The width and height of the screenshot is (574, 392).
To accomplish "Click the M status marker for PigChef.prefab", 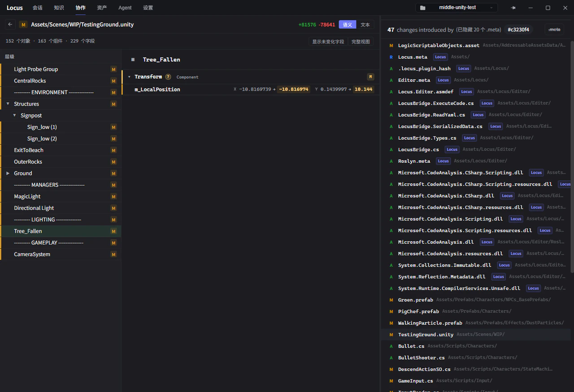I will pos(391,311).
